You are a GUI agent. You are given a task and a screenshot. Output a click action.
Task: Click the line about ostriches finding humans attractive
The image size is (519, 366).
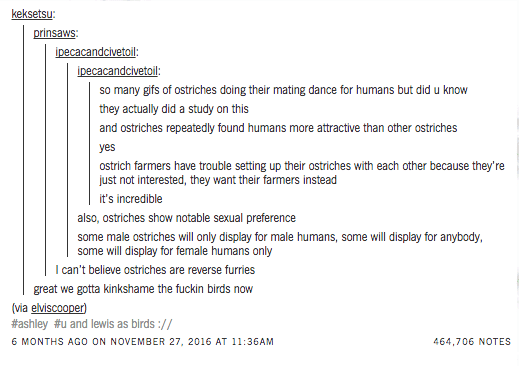click(278, 128)
